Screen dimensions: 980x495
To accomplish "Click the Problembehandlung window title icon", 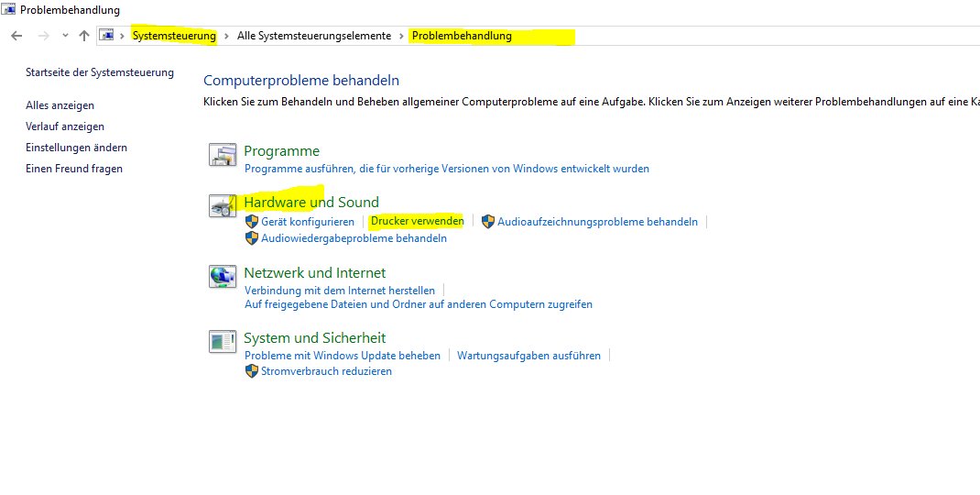I will pyautogui.click(x=9, y=10).
